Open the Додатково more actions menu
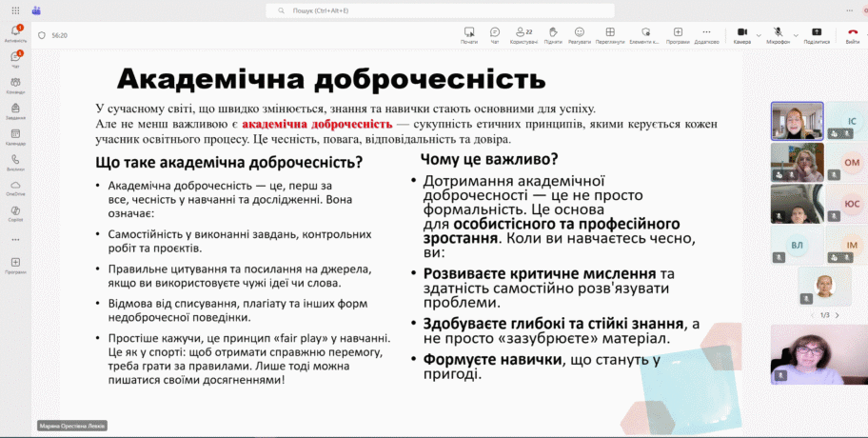The image size is (868, 438). [x=706, y=34]
